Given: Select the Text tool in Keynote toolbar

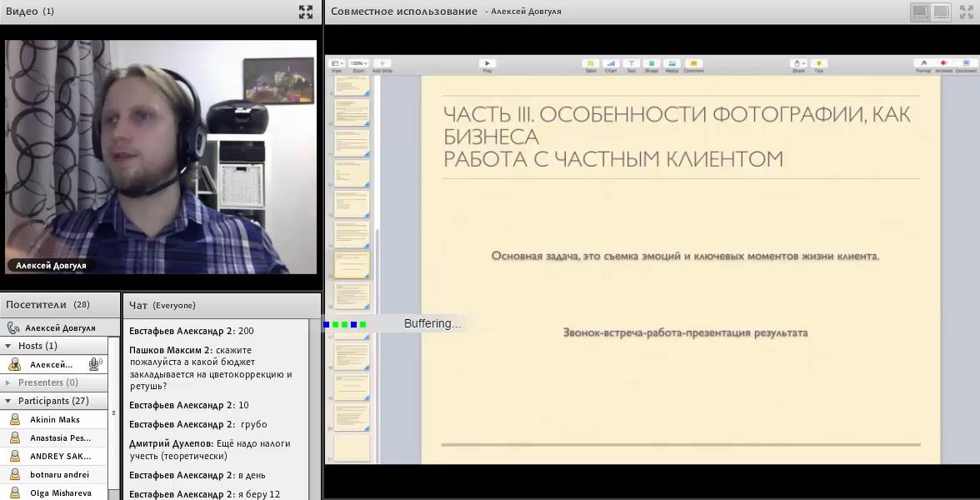Looking at the screenshot, I should tap(632, 63).
